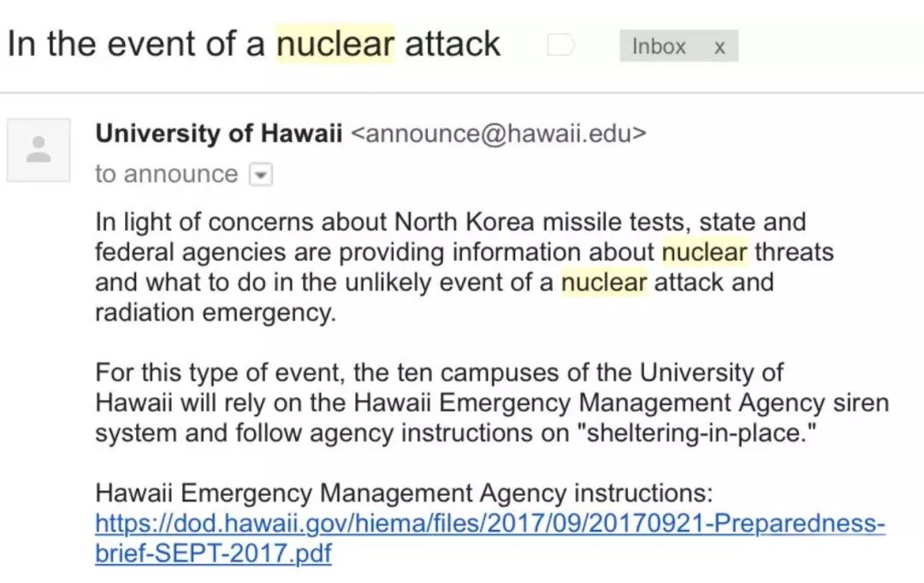The width and height of the screenshot is (924, 583).
Task: Click highlighted 'nuclear' in the subject
Action: (x=335, y=44)
